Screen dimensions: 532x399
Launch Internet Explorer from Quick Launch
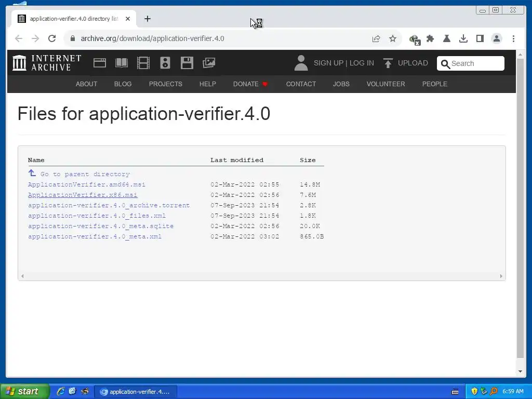(60, 391)
